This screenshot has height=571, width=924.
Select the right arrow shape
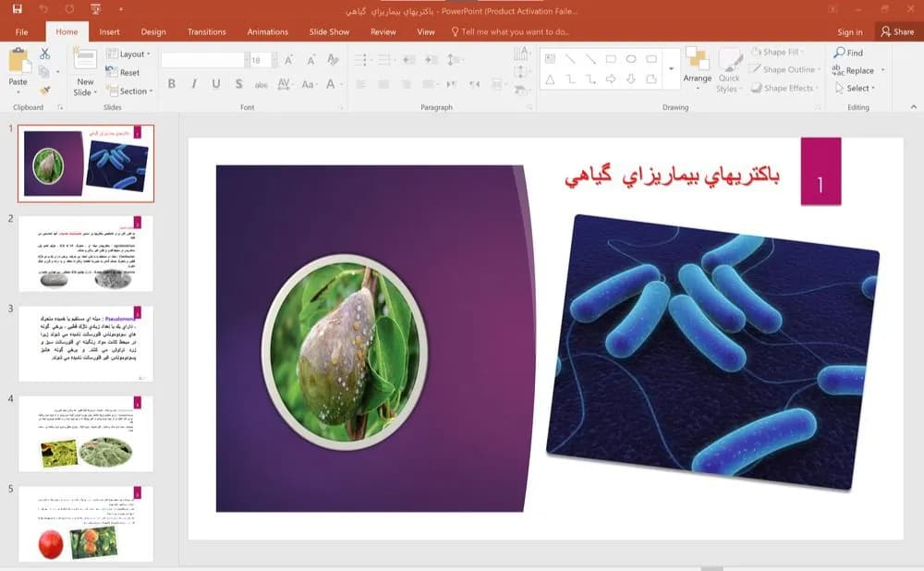click(x=611, y=79)
